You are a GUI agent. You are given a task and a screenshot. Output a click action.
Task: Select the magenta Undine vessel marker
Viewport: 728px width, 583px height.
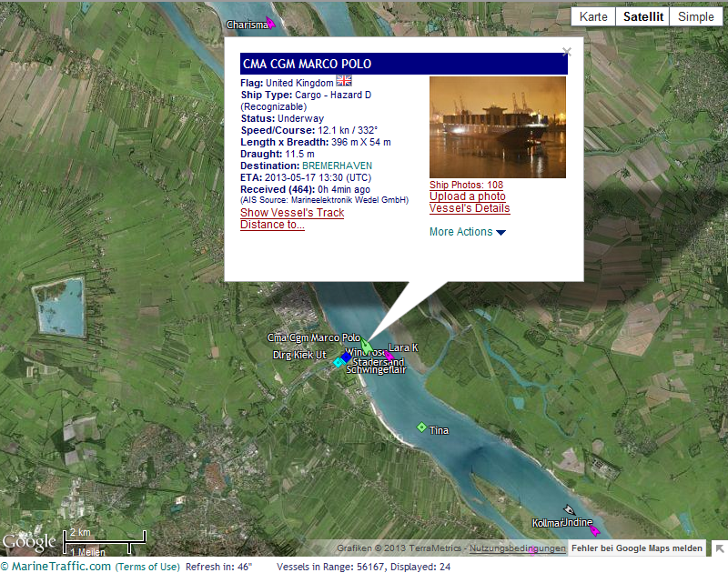594,530
